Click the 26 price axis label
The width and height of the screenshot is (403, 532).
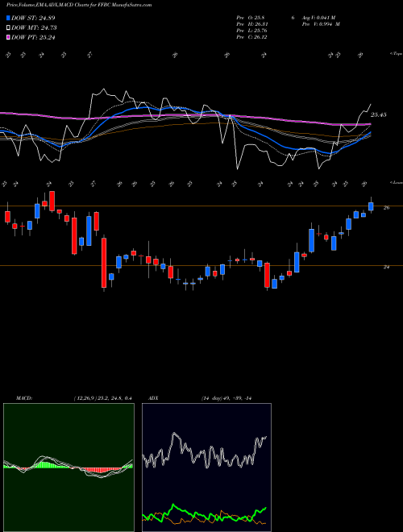click(x=386, y=208)
